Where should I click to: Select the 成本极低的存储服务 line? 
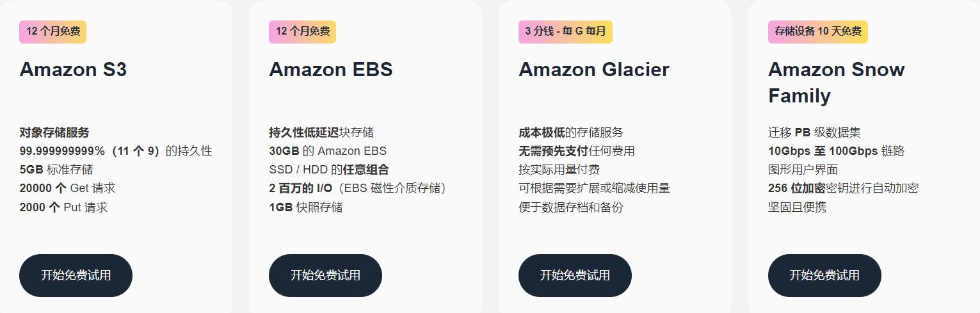570,132
